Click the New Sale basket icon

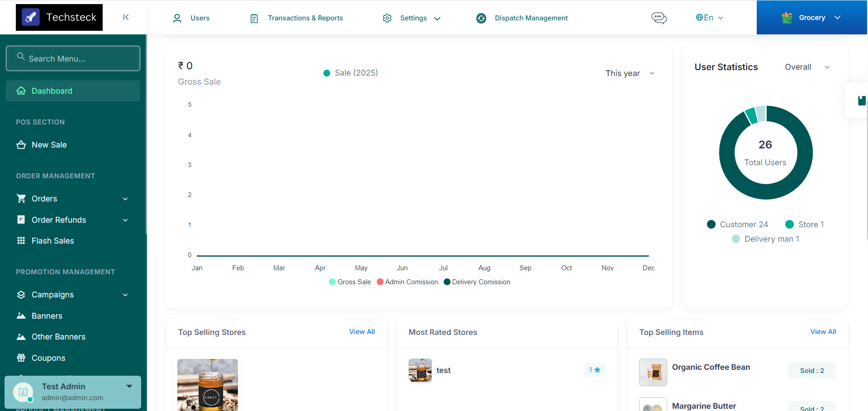click(21, 145)
